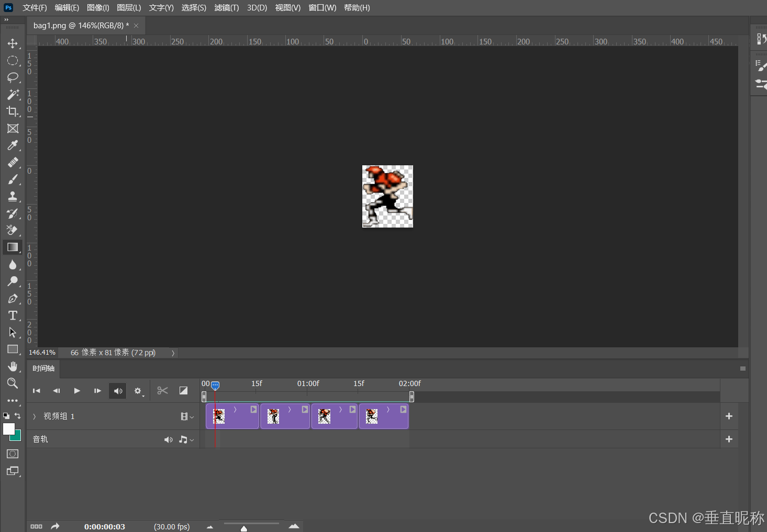Select the Move tool
The image size is (767, 532).
(x=13, y=43)
